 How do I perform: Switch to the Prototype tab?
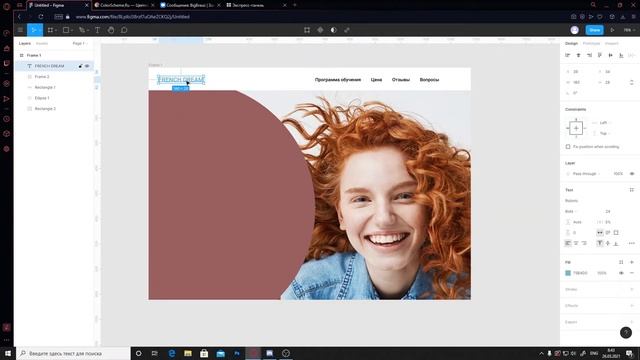point(591,43)
